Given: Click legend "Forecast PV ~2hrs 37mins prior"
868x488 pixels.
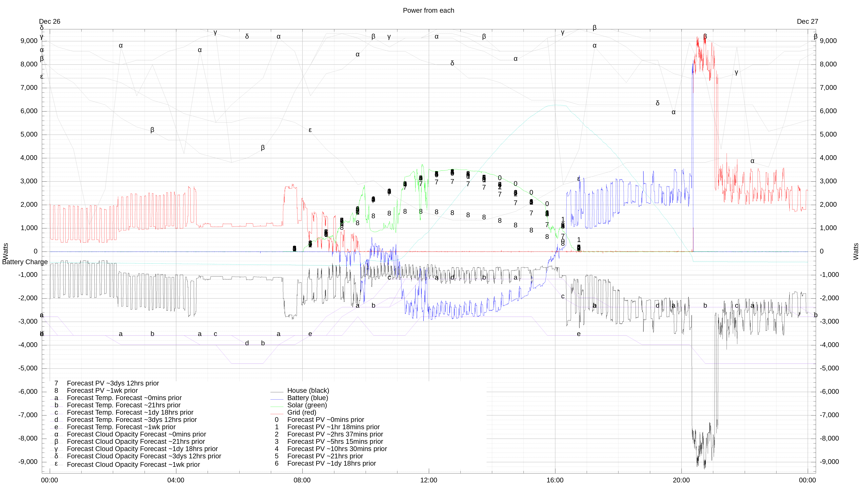Looking at the screenshot, I should [x=335, y=434].
